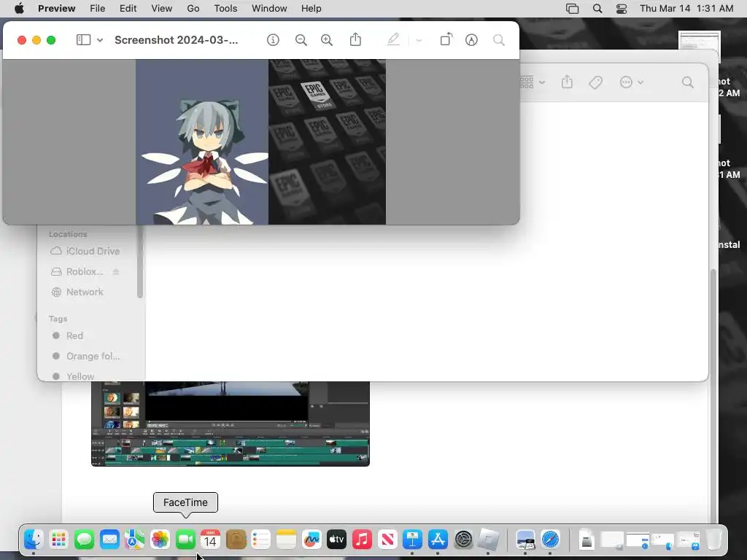Select the Red tag in Finder
This screenshot has width=747, height=560.
[x=68, y=335]
